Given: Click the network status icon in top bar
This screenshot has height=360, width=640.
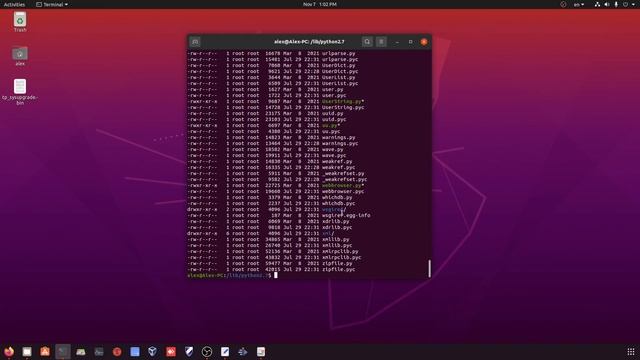Looking at the screenshot, I should point(597,4).
